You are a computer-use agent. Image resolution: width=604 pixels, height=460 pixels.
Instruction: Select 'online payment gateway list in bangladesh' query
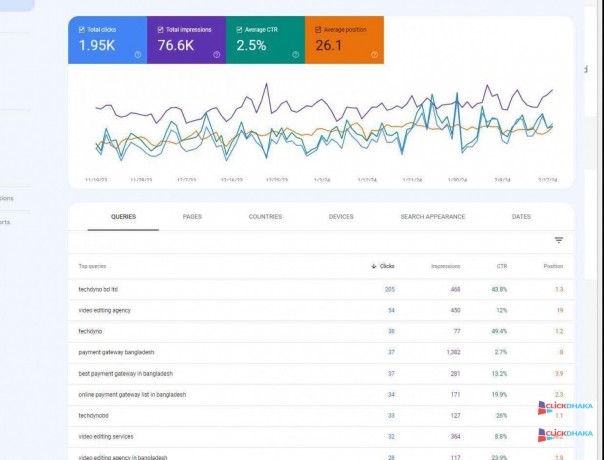point(132,395)
